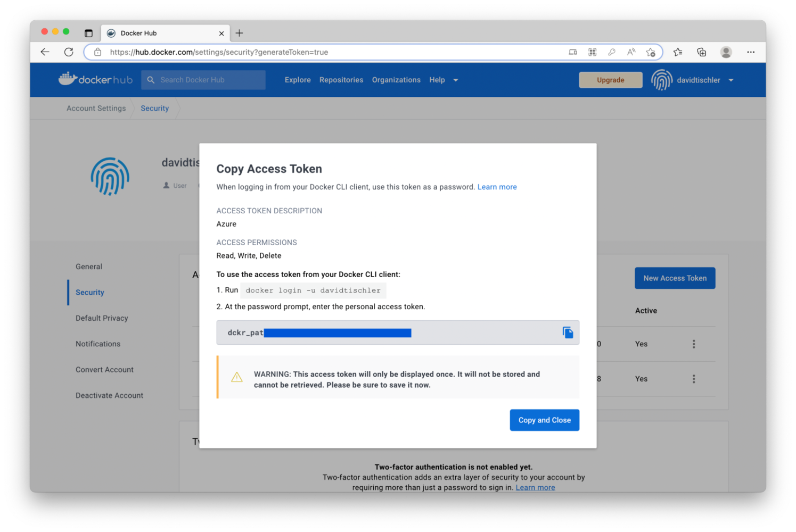Viewport: 796px width, 532px height.
Task: Open Repositories in the top navigation
Action: click(341, 80)
